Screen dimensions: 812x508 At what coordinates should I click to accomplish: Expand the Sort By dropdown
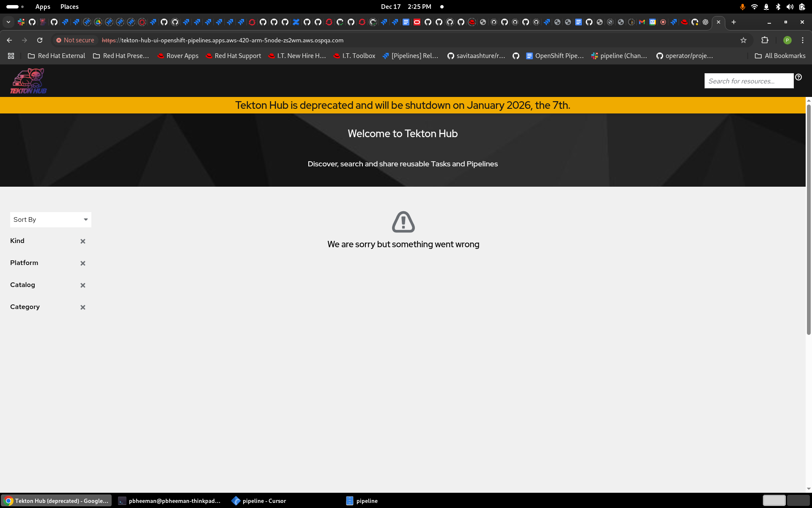coord(51,220)
